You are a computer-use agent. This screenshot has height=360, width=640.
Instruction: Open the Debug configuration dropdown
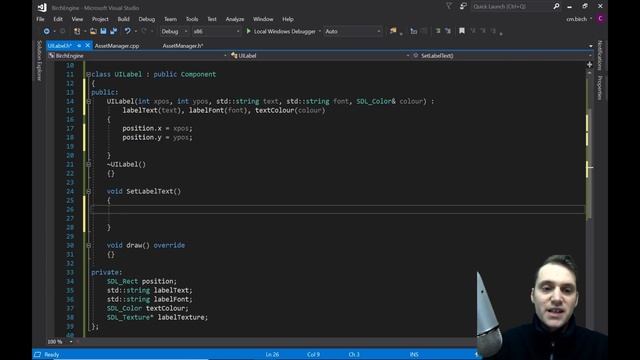click(x=174, y=31)
